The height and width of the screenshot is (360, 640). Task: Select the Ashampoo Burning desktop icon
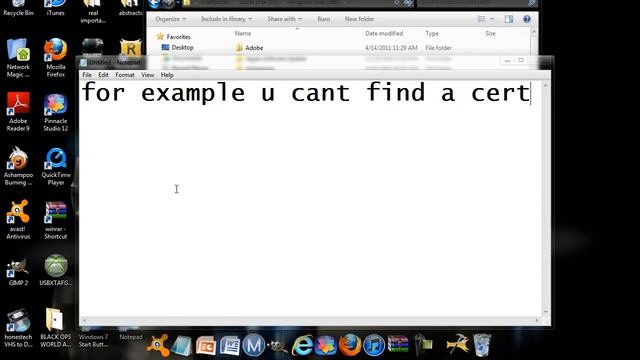click(x=18, y=166)
